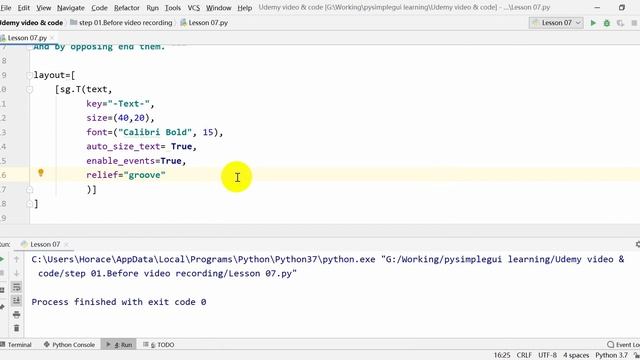Open the Code menu
The height and width of the screenshot is (360, 640).
99,8
